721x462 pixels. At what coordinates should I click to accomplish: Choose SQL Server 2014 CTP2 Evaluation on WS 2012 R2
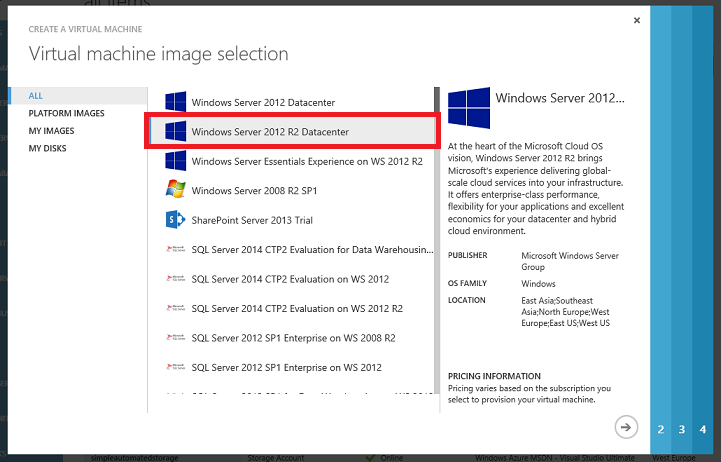point(297,308)
